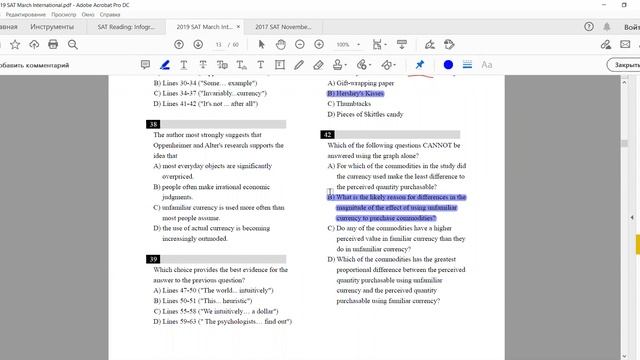Open the Окно menu
Image resolution: width=640 pixels, height=360 pixels.
88,15
